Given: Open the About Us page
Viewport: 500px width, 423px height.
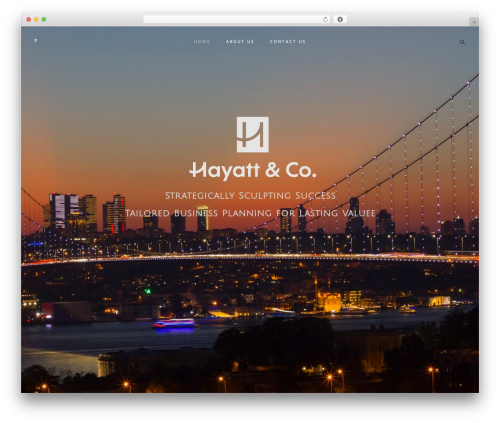Looking at the screenshot, I should tap(240, 42).
